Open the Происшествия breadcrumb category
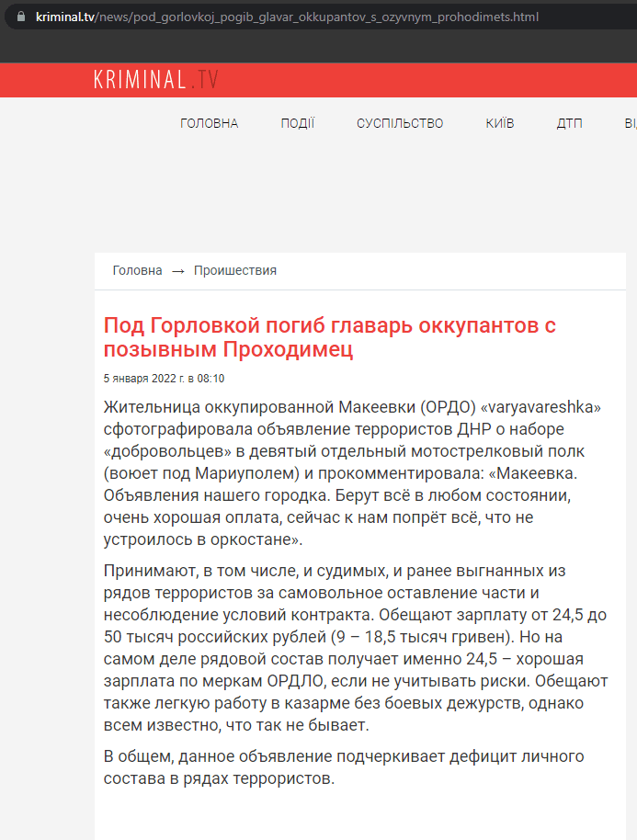Viewport: 637px width, 840px height. pos(234,270)
